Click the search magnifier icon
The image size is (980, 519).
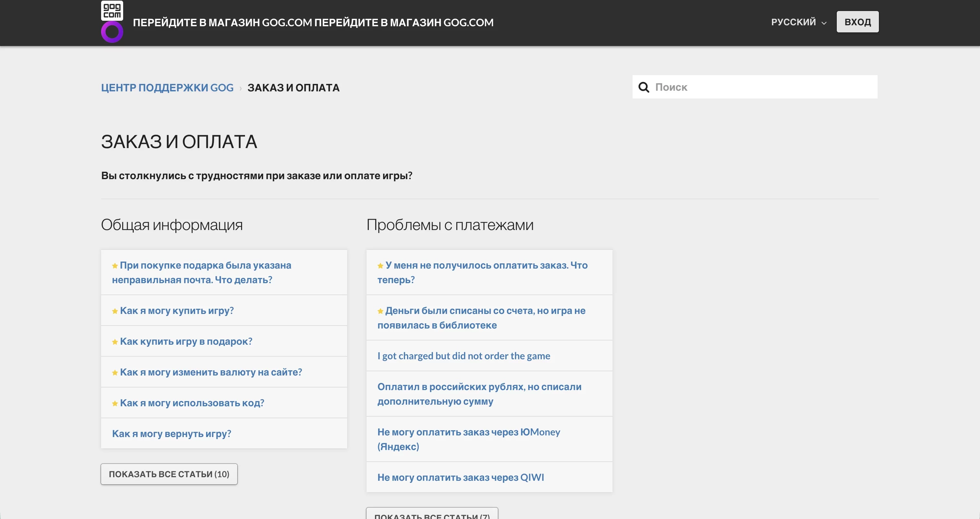tap(643, 87)
